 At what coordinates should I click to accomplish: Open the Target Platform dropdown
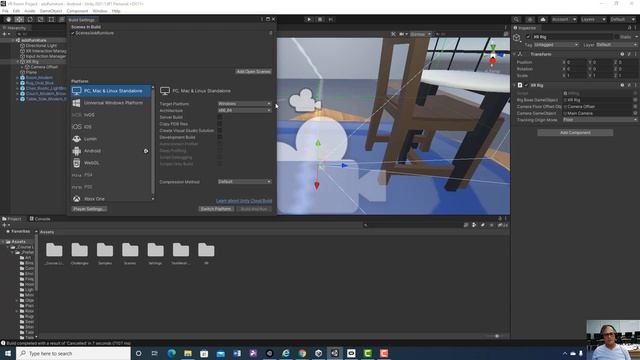(244, 104)
